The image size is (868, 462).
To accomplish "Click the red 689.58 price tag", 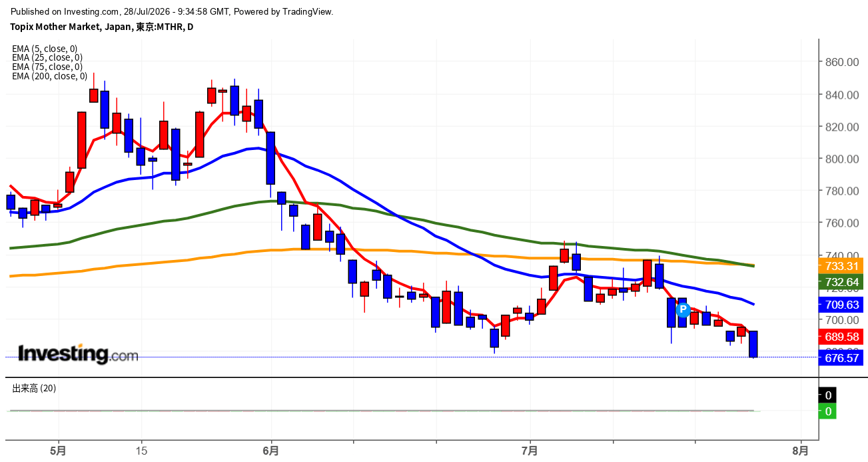I will 842,337.
